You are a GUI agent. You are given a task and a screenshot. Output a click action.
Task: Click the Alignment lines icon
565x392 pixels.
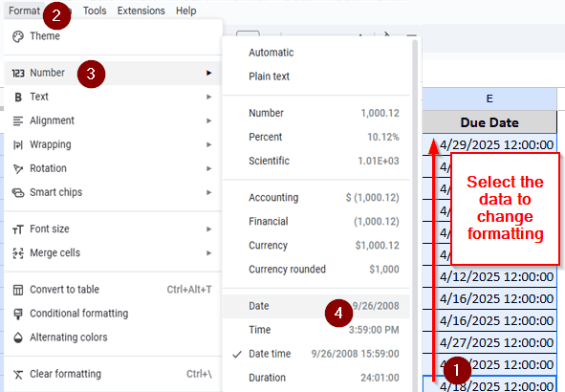[18, 120]
